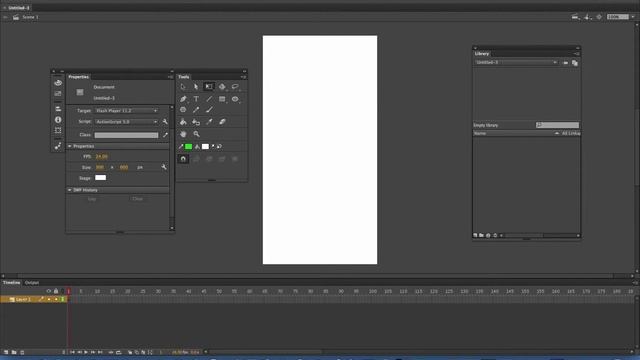Image resolution: width=640 pixels, height=360 pixels.
Task: Click the New Library Panel icon
Action: click(575, 63)
